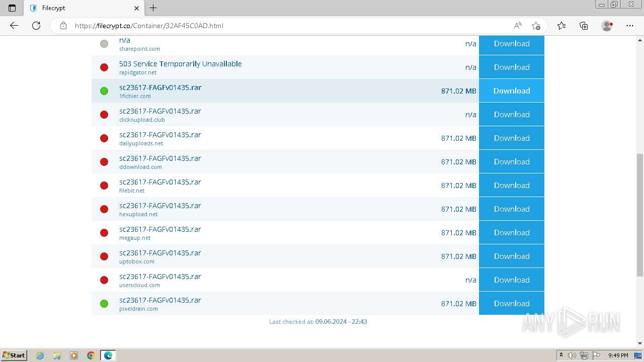Screen dimensions: 644x362
Task: Download from clicknupload.club
Action: [x=512, y=114]
